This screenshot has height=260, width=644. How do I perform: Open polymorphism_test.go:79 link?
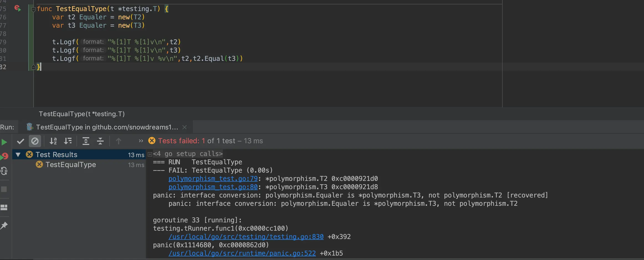tap(213, 178)
